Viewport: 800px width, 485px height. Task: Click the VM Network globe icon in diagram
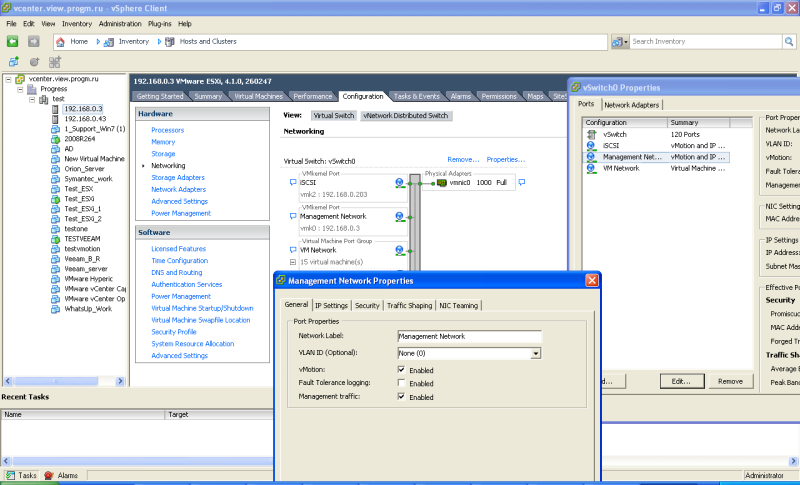pos(399,250)
